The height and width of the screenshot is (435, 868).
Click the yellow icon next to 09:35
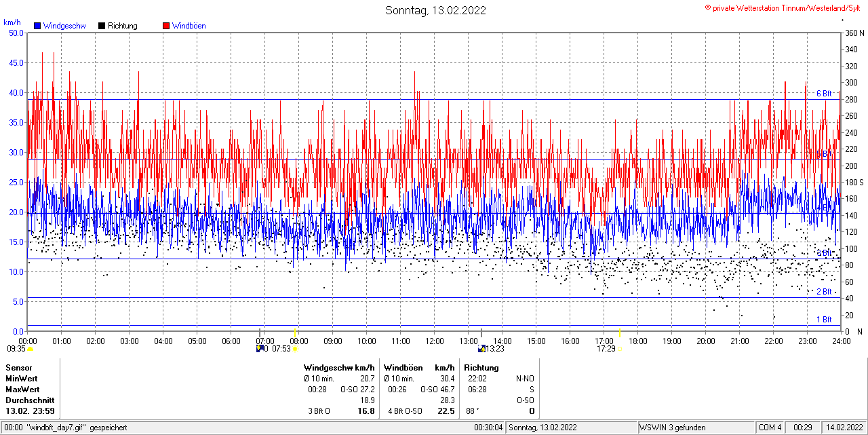click(x=31, y=349)
